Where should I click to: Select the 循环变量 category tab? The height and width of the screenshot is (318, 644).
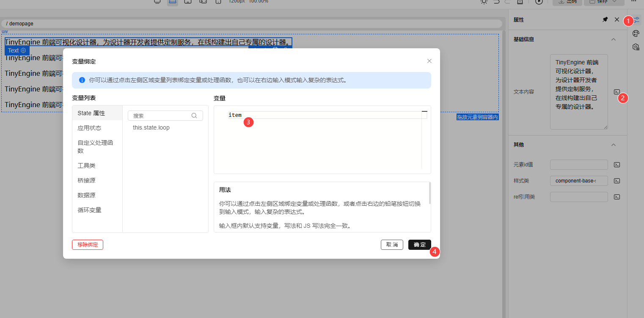tap(89, 210)
